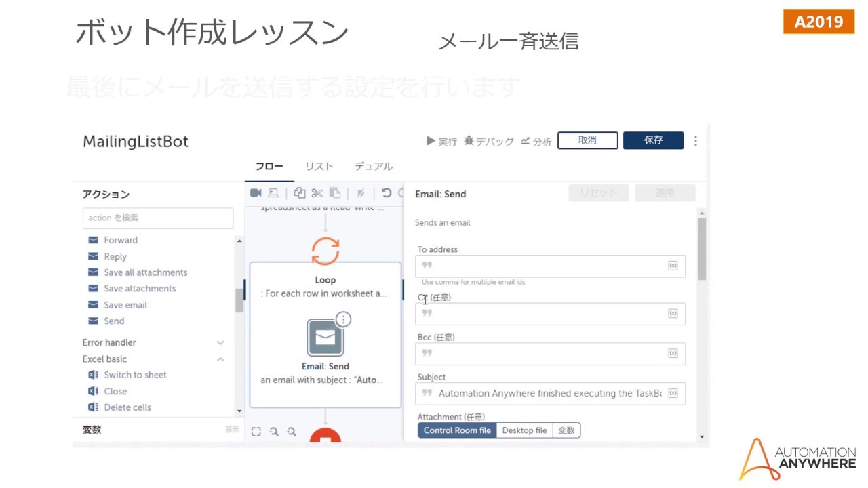The height and width of the screenshot is (488, 868).
Task: Open the three-dot menu on Email Send node
Action: tap(344, 319)
